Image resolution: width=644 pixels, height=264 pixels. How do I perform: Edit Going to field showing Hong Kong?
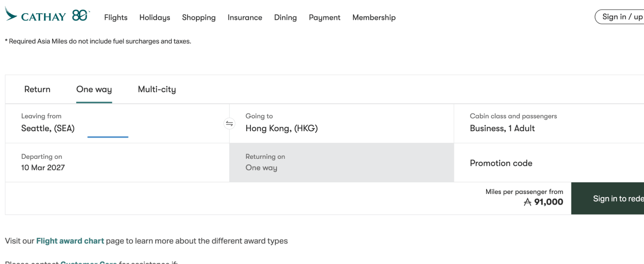[x=341, y=123]
